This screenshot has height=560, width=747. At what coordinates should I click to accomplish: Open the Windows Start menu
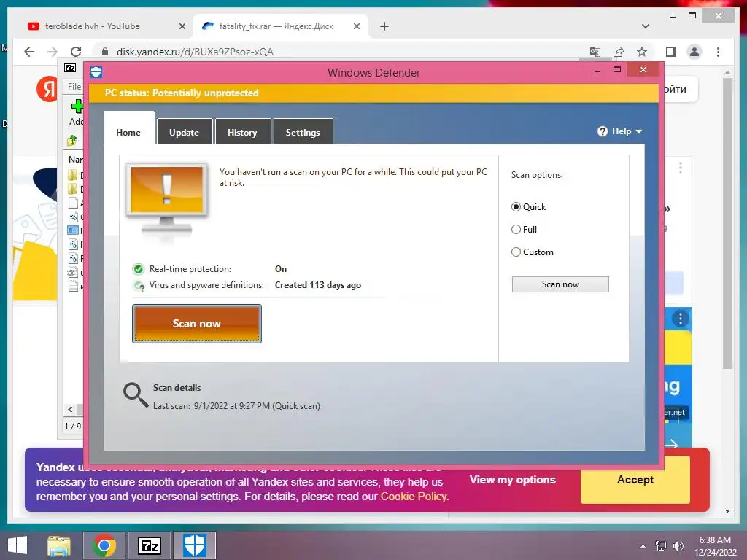18,545
